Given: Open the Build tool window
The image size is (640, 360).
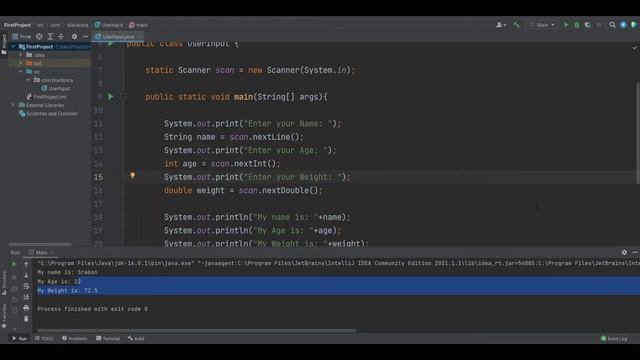Looking at the screenshot, I should [136, 338].
